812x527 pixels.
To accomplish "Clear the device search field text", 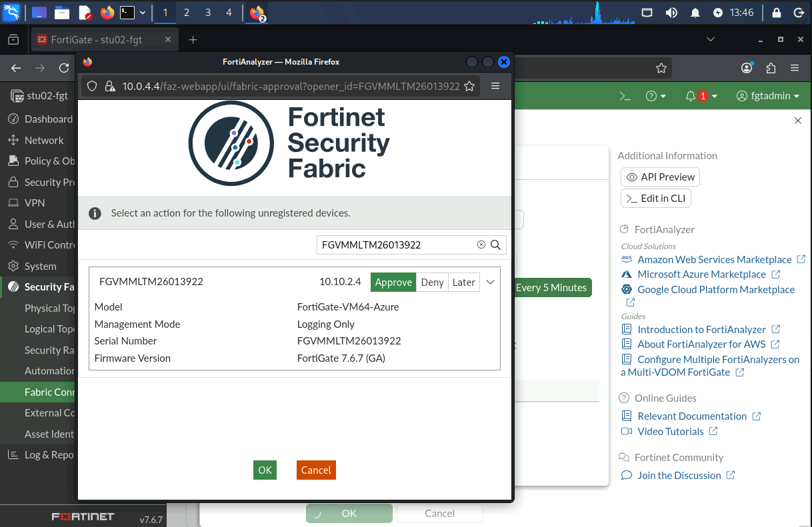I will pos(481,245).
